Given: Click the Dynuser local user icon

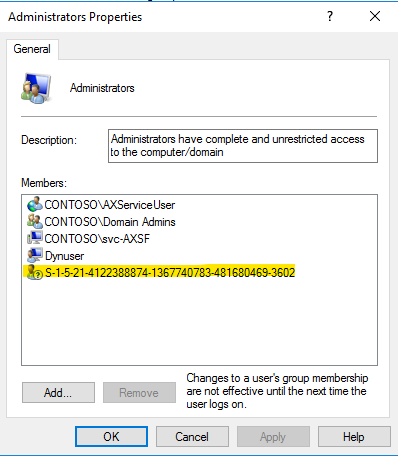Looking at the screenshot, I should point(34,255).
